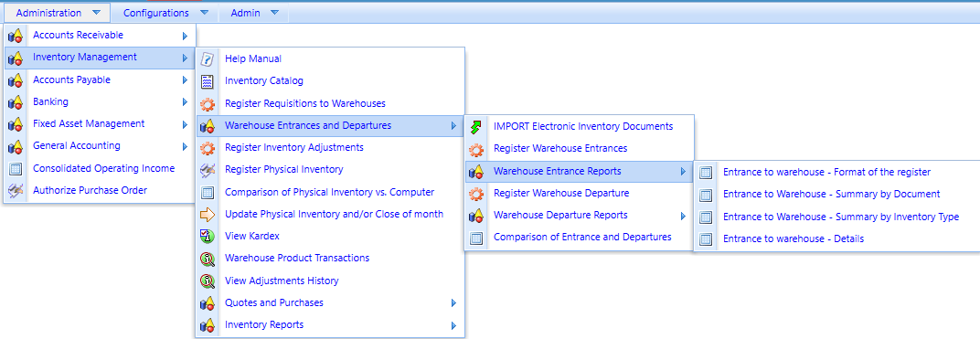980x339 pixels.
Task: Open the Configurations dropdown arrow
Action: click(205, 13)
